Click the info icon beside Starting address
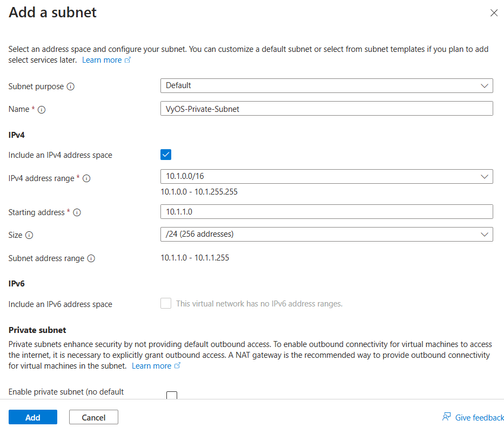This screenshot has height=427, width=504. coord(77,212)
